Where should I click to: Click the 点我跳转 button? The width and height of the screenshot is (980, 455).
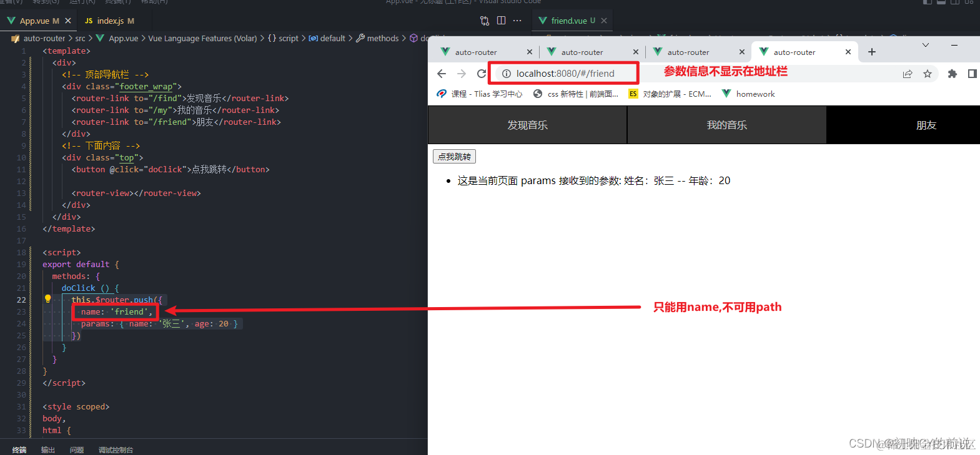pyautogui.click(x=454, y=157)
